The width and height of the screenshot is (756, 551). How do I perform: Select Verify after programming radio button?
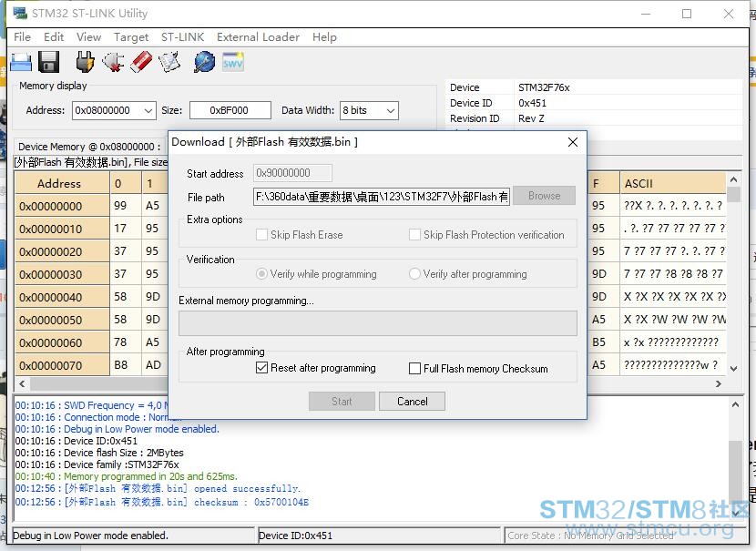pos(414,274)
